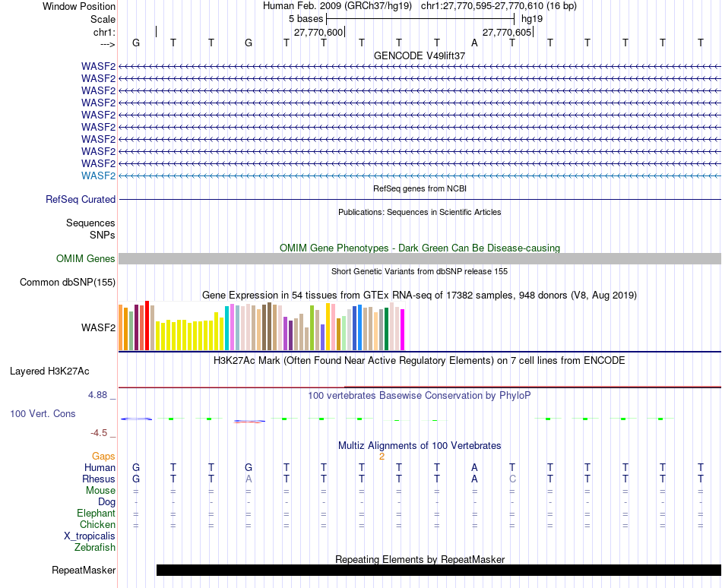Open 'Short Genetic Variants from dbSNP release 155'
722x588 pixels.
[420, 271]
